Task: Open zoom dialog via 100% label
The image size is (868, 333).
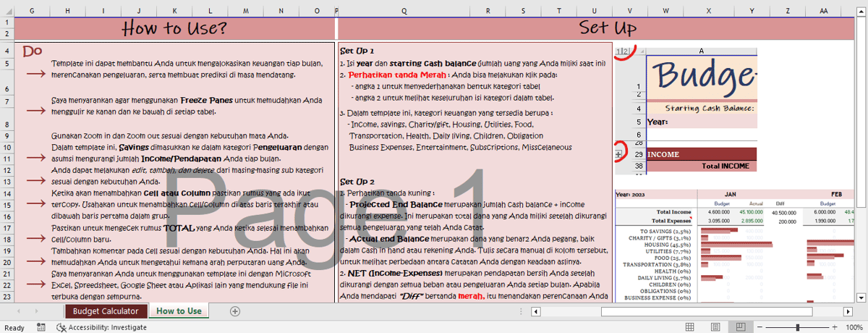Action: pyautogui.click(x=854, y=327)
